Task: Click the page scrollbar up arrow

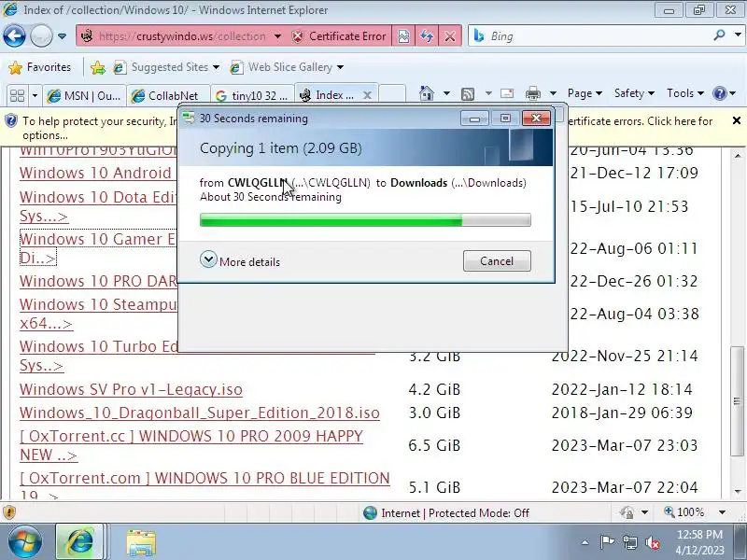Action: tap(737, 156)
